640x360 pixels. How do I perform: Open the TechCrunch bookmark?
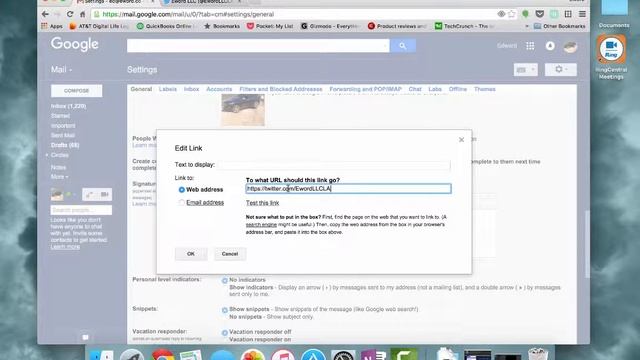tap(464, 26)
